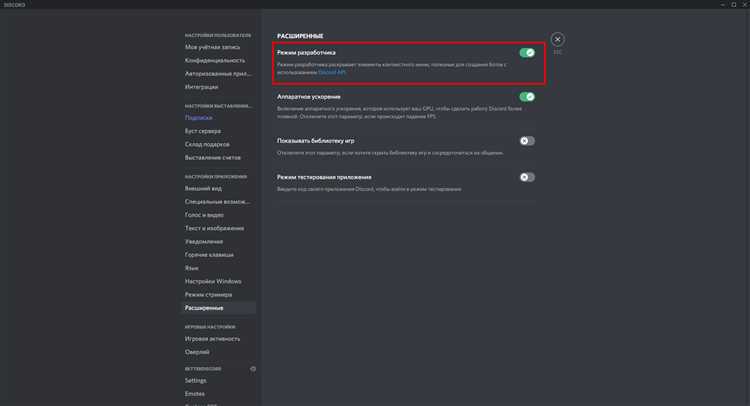Viewport: 750px width, 406px height.
Task: Disable Аппаратное ускорение toggle
Action: coord(527,97)
